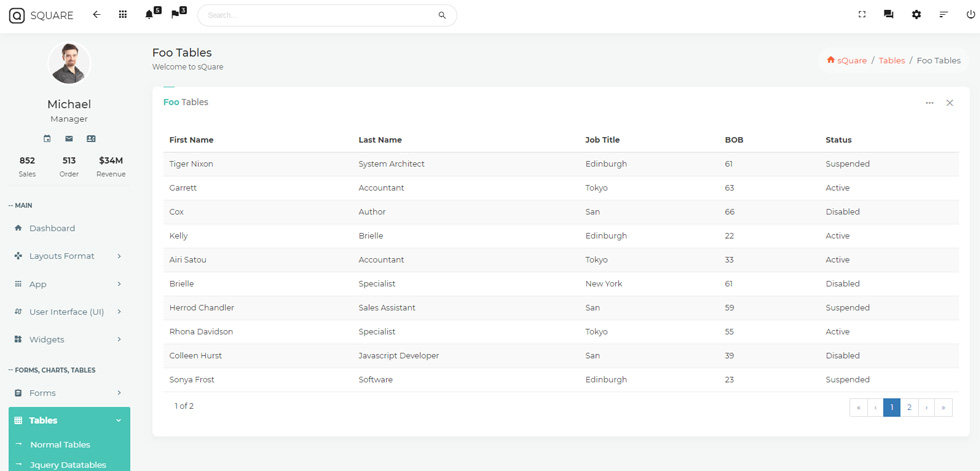Sort by Job Title column header
The width and height of the screenshot is (980, 471).
point(602,140)
